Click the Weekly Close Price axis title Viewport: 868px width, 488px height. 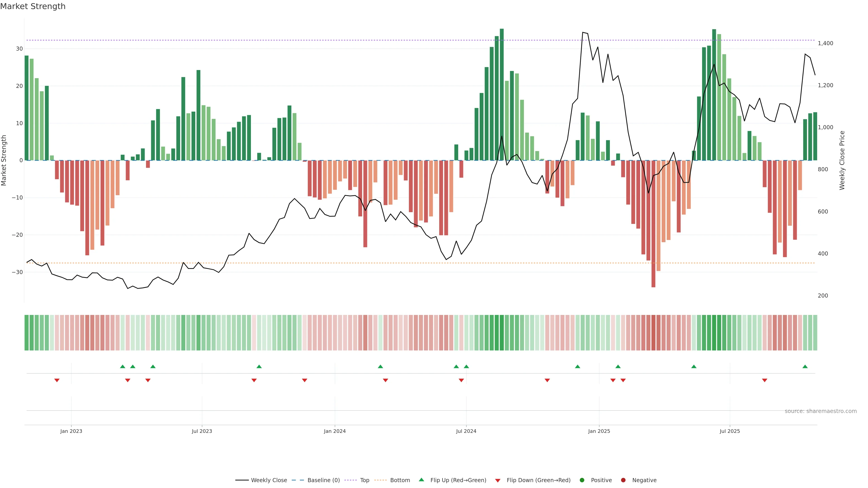tap(842, 160)
